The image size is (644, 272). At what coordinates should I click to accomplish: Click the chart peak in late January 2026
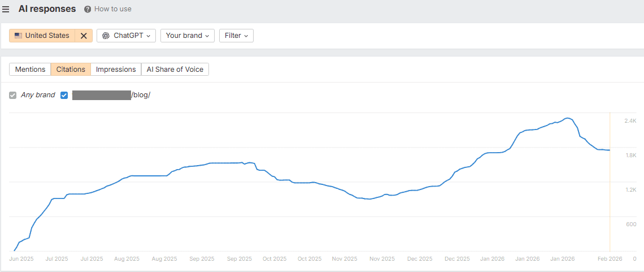click(567, 118)
